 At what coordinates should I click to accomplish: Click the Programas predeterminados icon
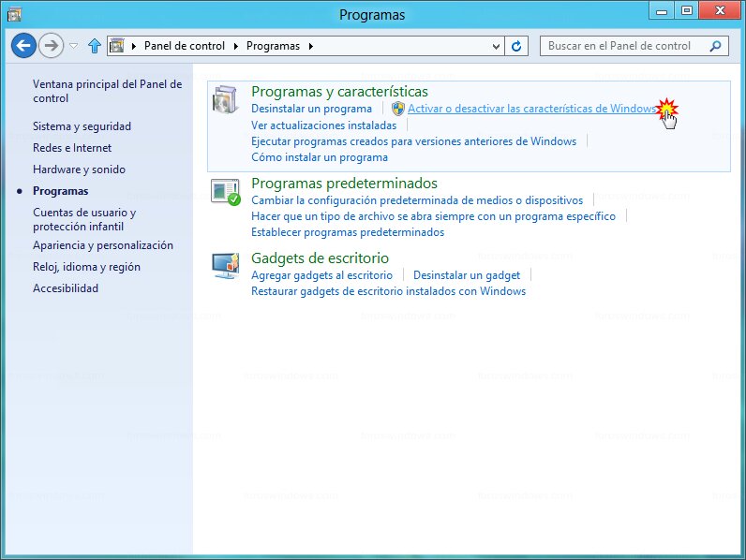tap(225, 192)
